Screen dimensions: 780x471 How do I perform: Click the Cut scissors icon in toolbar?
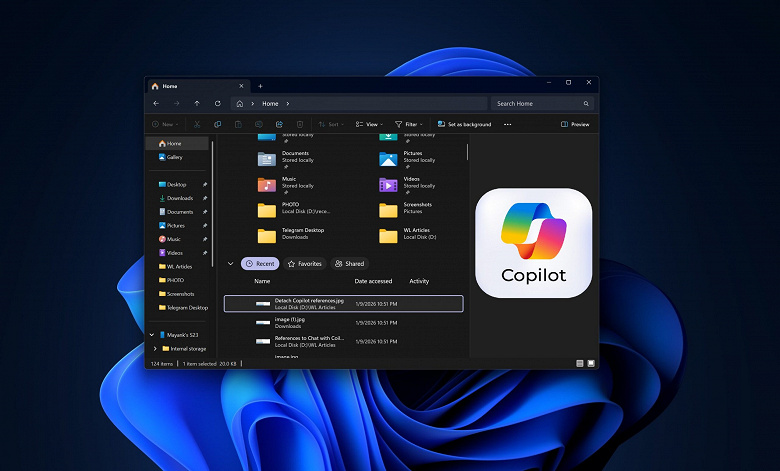(197, 124)
